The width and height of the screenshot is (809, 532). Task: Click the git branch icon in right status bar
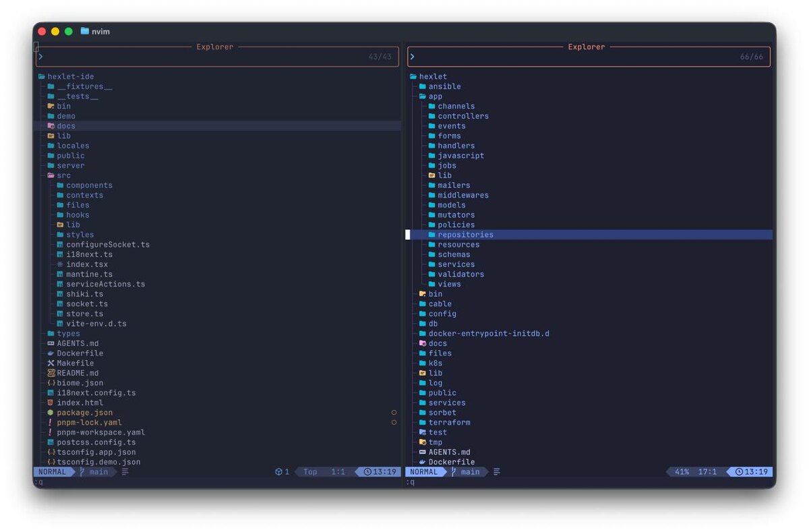point(454,472)
